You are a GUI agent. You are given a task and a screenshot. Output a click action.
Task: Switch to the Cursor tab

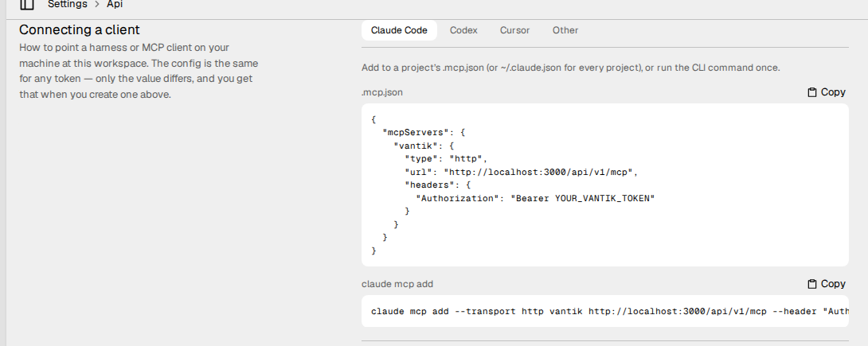(x=514, y=30)
